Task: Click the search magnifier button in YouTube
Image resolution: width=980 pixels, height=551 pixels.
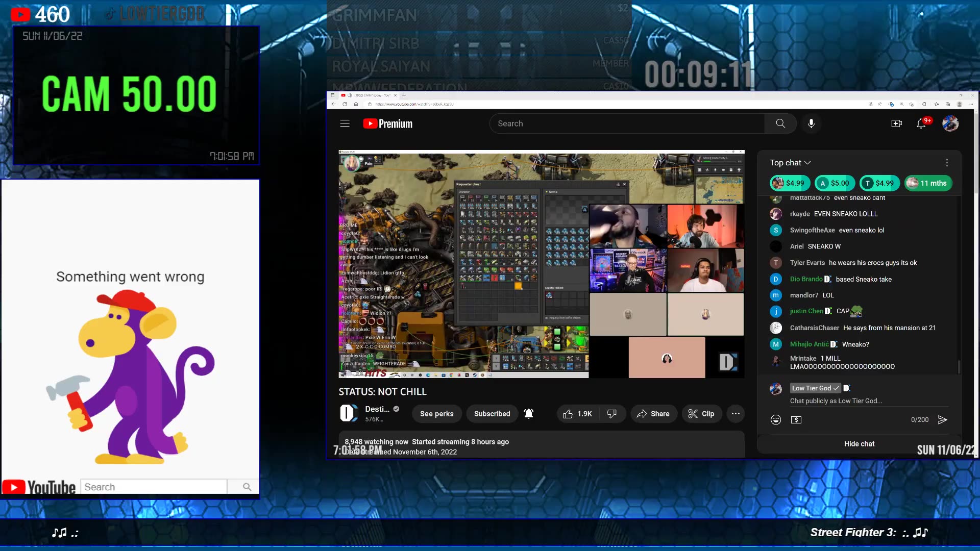Action: point(780,123)
